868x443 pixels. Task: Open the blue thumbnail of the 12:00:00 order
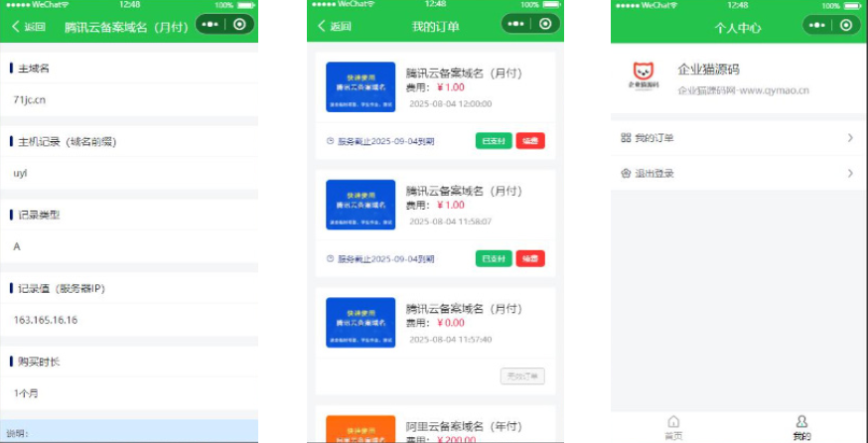tap(361, 87)
